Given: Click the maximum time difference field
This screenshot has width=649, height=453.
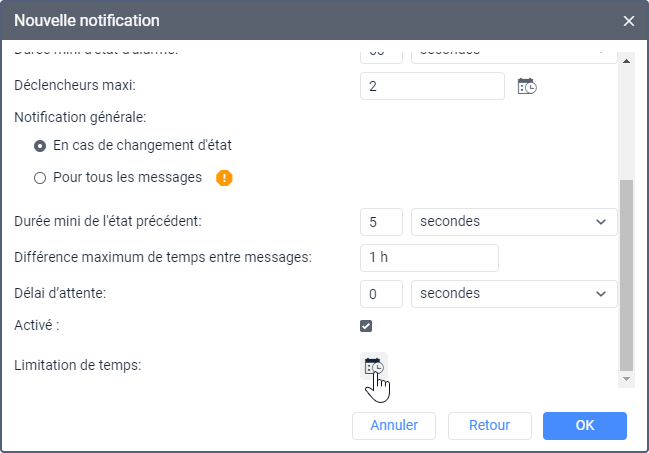Looking at the screenshot, I should pyautogui.click(x=429, y=257).
